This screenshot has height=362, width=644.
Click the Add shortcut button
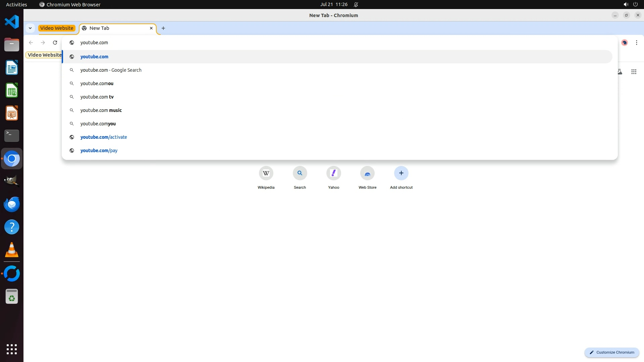(x=401, y=173)
